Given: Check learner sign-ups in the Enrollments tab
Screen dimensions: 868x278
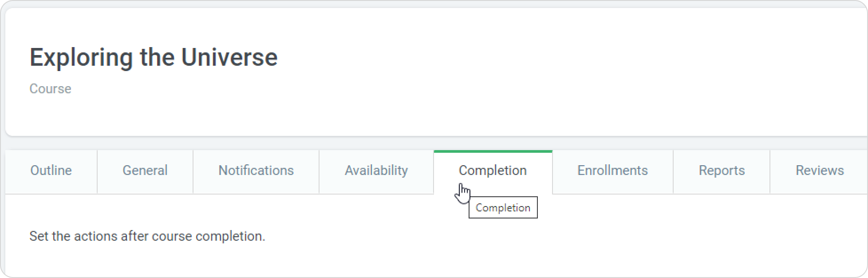Looking at the screenshot, I should coord(612,171).
